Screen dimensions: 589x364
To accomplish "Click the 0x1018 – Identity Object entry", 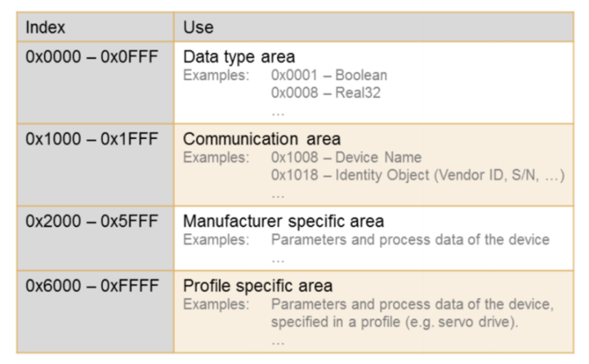I will (417, 175).
